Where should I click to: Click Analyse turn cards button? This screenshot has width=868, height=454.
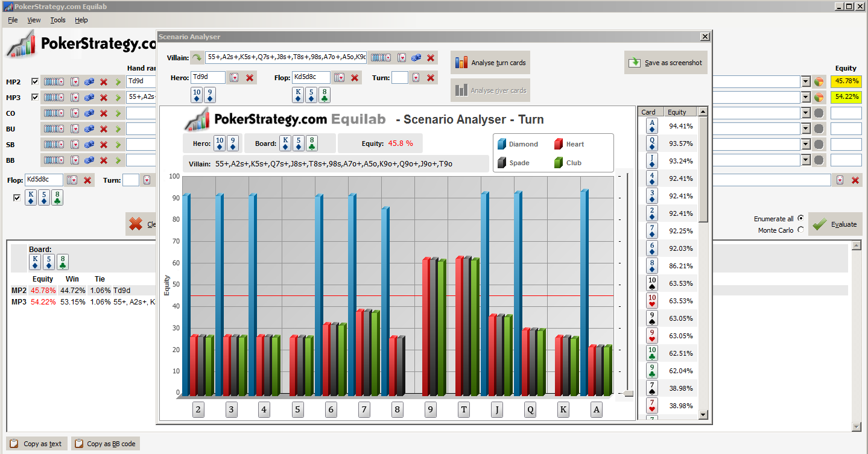[490, 63]
